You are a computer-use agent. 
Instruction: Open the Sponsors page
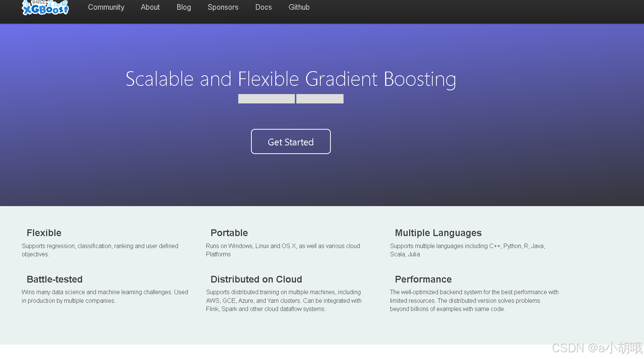pyautogui.click(x=223, y=7)
